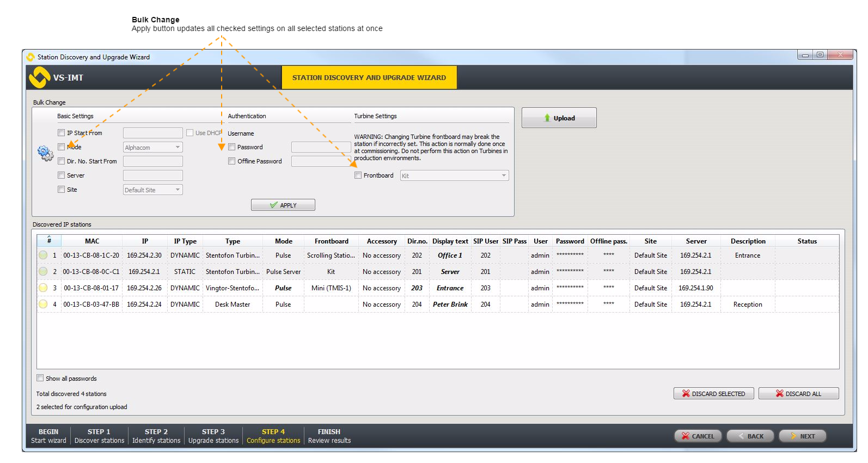
Task: Click the Server input field
Action: coord(152,175)
